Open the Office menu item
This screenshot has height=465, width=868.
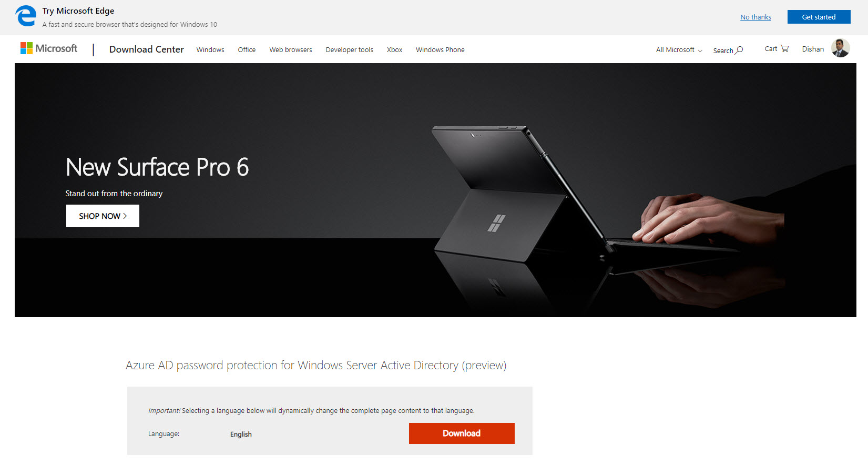click(x=247, y=50)
